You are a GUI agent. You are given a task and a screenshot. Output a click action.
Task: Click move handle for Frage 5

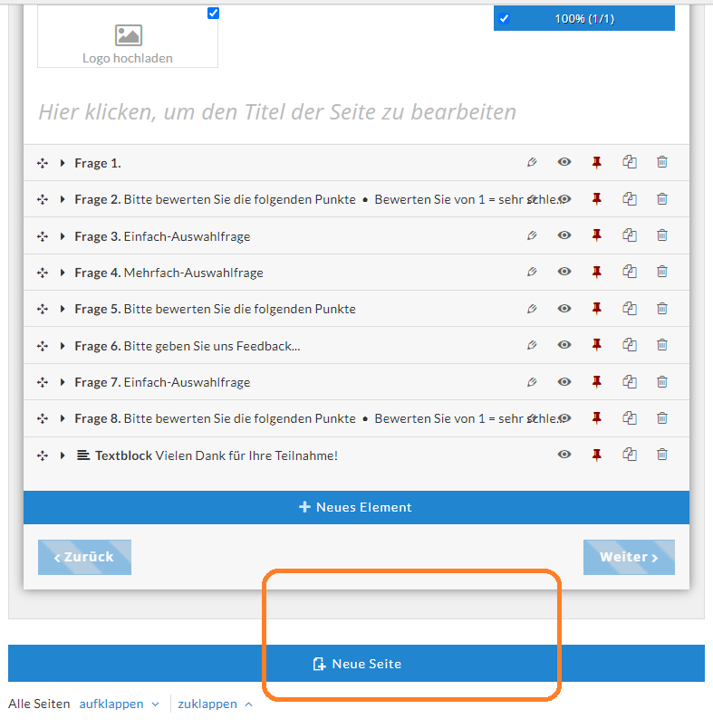click(x=43, y=309)
